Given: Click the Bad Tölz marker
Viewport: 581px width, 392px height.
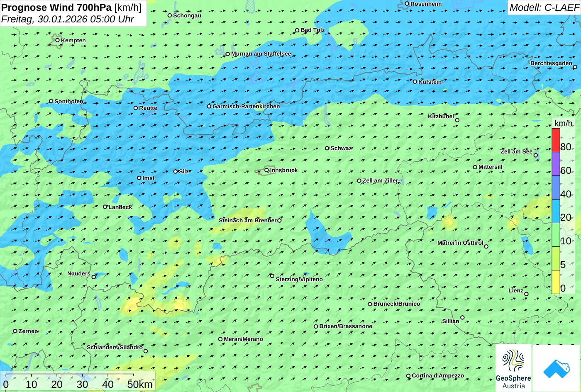Looking at the screenshot, I should pos(297,30).
